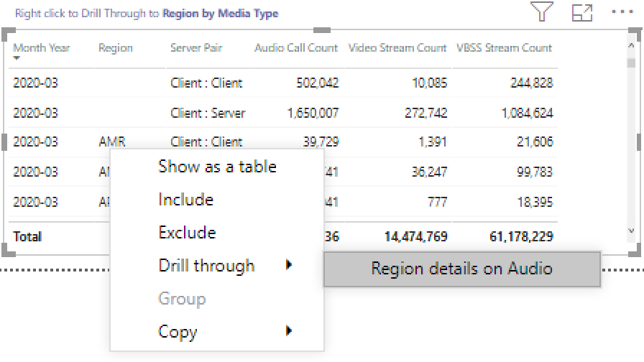Image resolution: width=644 pixels, height=362 pixels.
Task: Select the 777 video stream cell
Action: 437,202
